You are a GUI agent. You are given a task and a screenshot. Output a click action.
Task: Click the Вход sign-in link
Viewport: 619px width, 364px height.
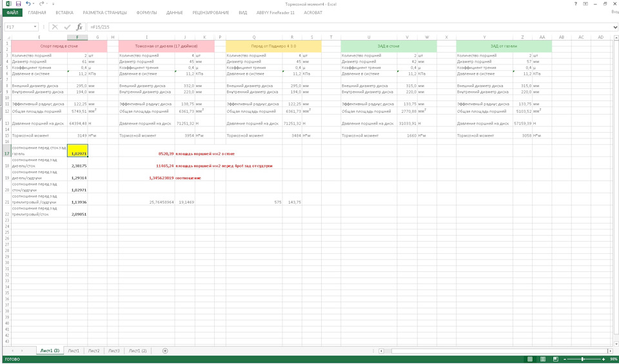pyautogui.click(x=613, y=12)
